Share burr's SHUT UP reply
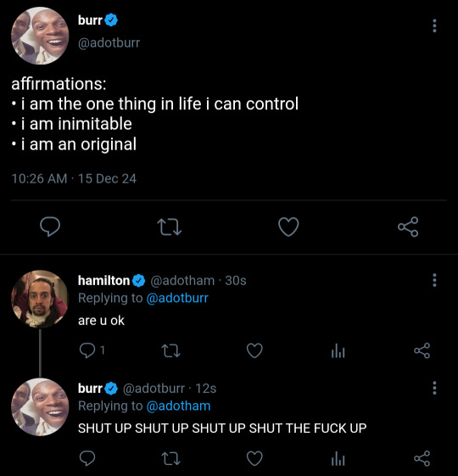 click(x=422, y=458)
